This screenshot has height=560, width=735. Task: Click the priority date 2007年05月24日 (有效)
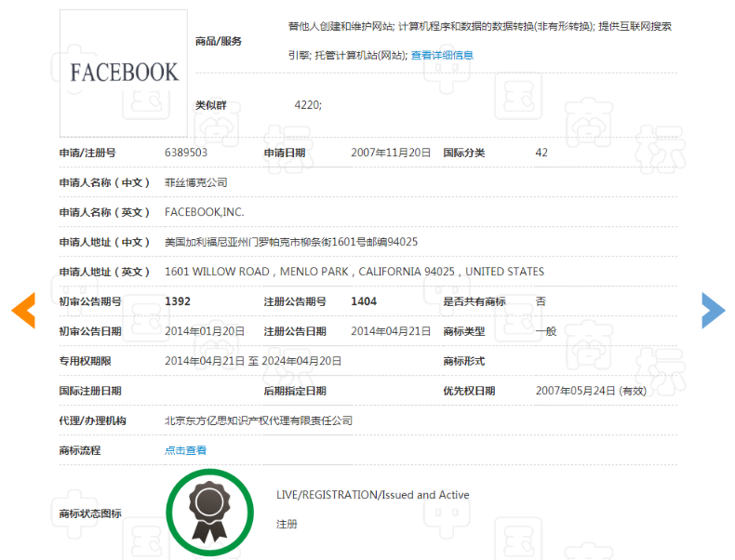pyautogui.click(x=591, y=391)
